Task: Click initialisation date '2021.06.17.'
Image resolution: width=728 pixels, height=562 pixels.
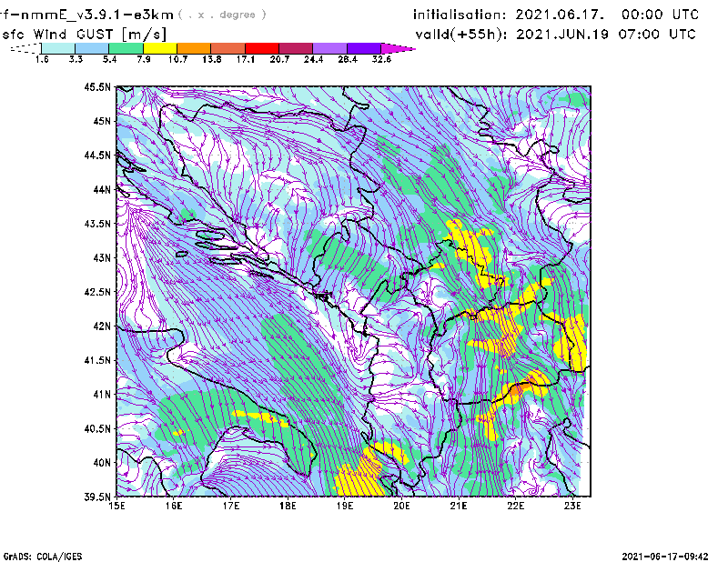Action: [560, 15]
